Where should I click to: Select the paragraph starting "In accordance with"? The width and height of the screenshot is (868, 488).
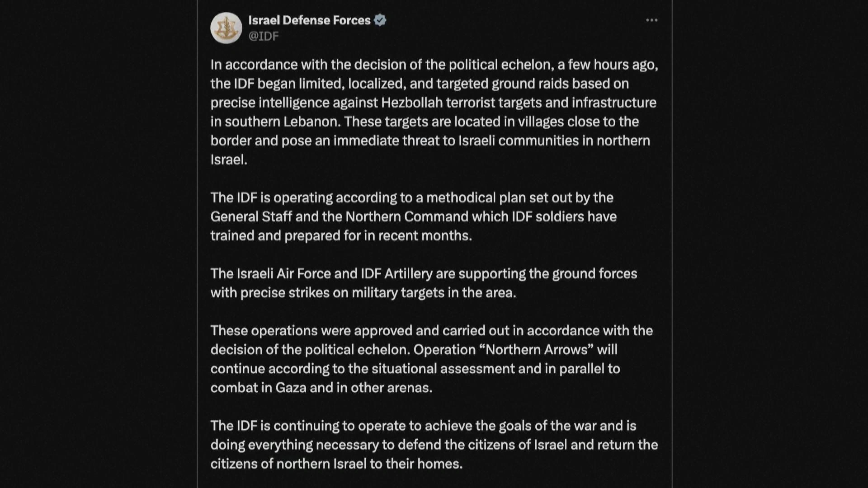434,112
